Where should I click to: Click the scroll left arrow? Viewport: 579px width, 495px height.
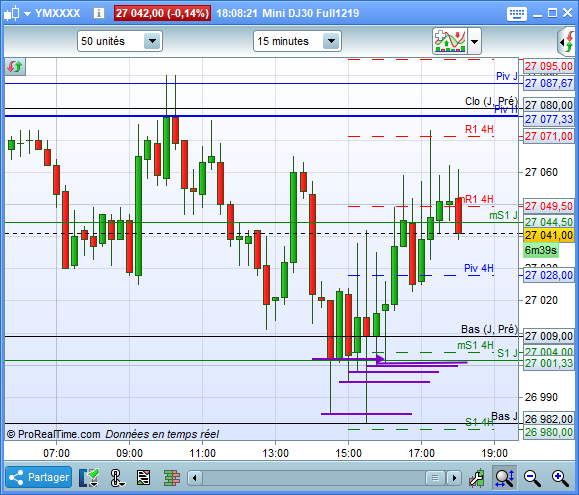[x=195, y=478]
